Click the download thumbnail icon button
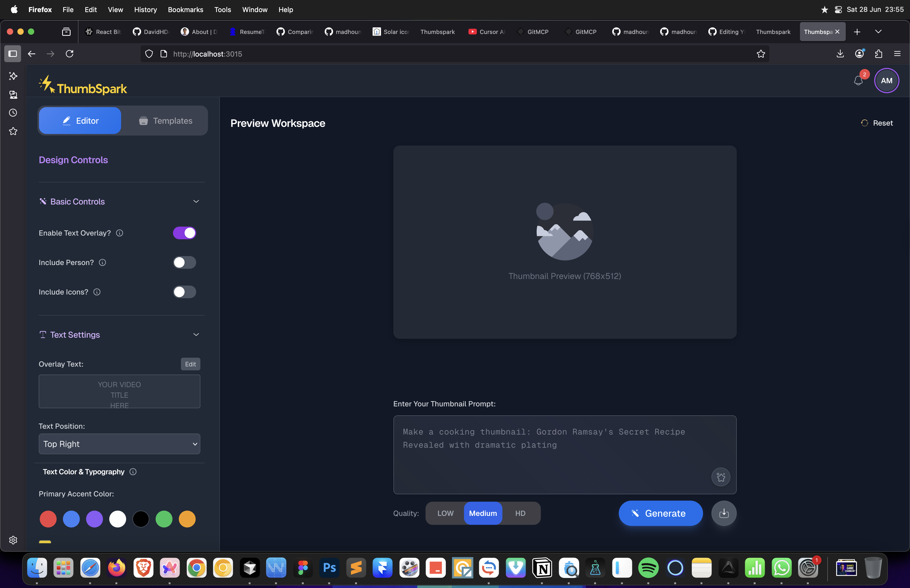 (724, 513)
